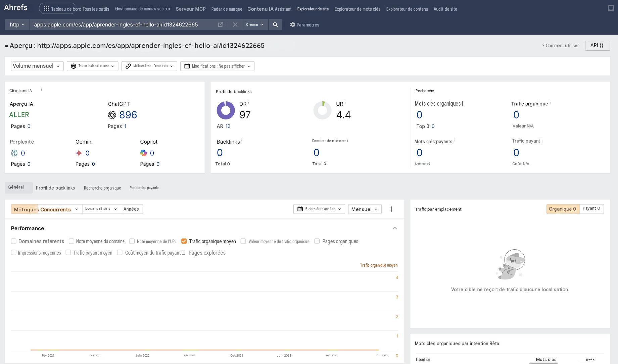Switch to Recherche payante tab
Viewport: 618px width, 364px height.
click(144, 188)
